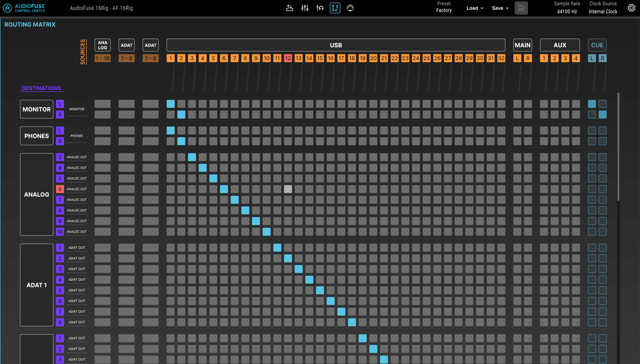Select the Monitor L destination badge
This screenshot has width=640, height=364.
60,104
